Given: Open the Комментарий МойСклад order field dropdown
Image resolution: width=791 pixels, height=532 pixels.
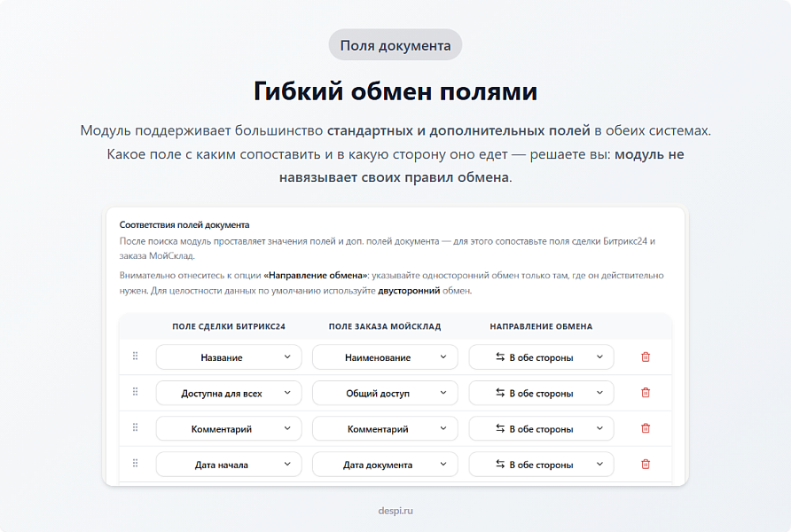Looking at the screenshot, I should 385,428.
